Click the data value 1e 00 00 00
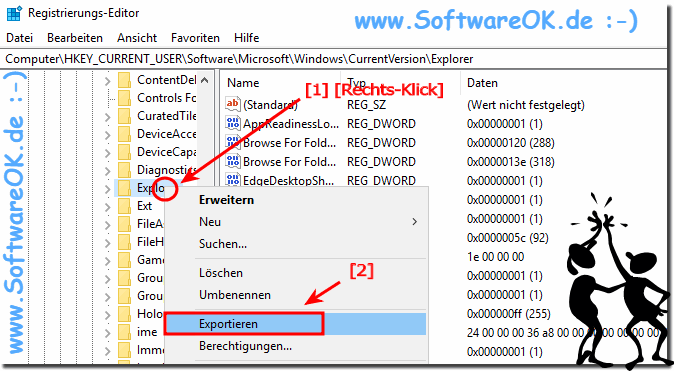 click(x=496, y=257)
